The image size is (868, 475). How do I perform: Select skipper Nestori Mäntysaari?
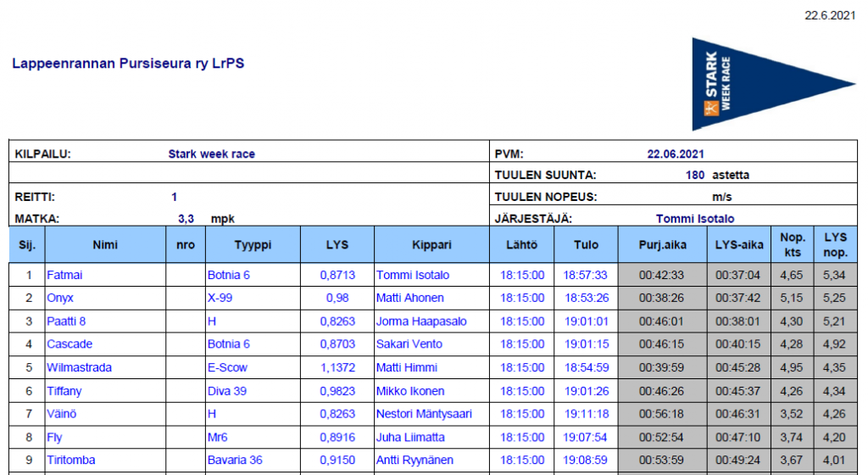(424, 414)
